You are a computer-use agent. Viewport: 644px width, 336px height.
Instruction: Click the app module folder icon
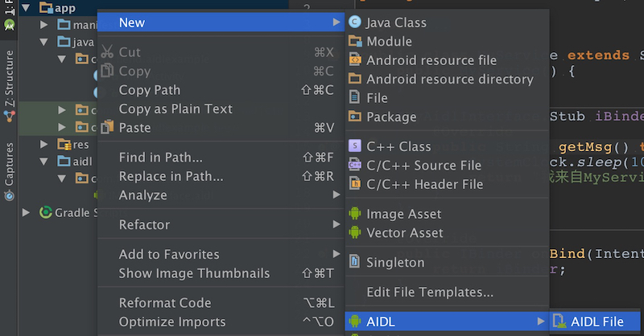(46, 7)
